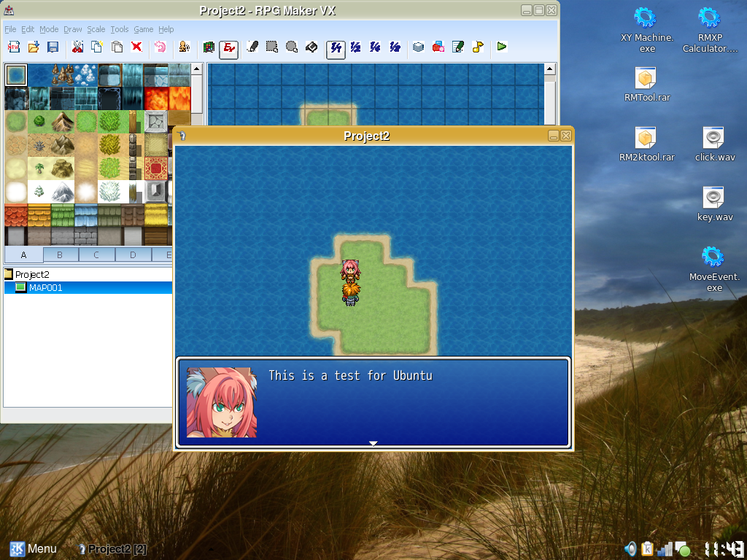Advance the game message with the white arrow
Image resolution: width=747 pixels, height=560 pixels.
pyautogui.click(x=373, y=443)
